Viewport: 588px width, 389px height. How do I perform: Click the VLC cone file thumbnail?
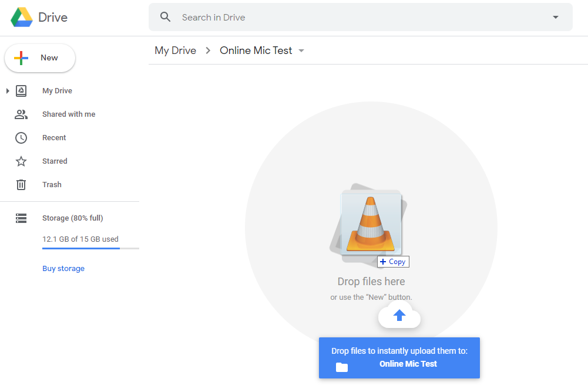[371, 224]
